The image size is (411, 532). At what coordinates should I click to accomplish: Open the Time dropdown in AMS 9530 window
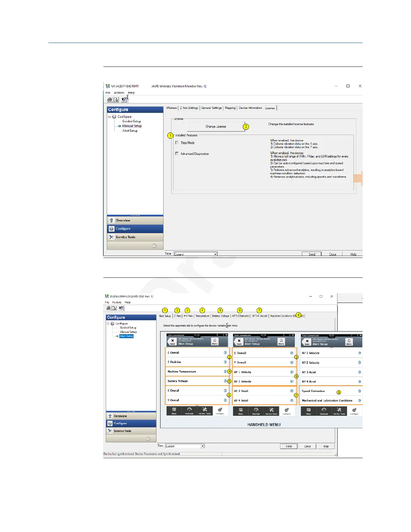point(202,446)
